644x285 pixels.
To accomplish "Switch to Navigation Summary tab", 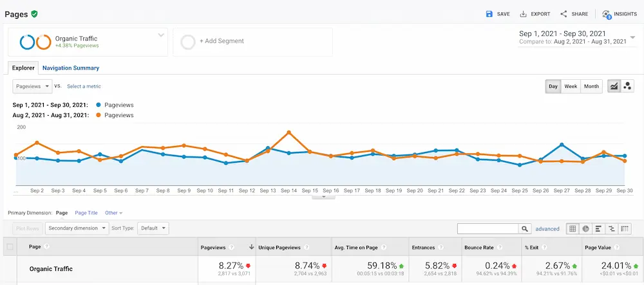I will coord(71,68).
